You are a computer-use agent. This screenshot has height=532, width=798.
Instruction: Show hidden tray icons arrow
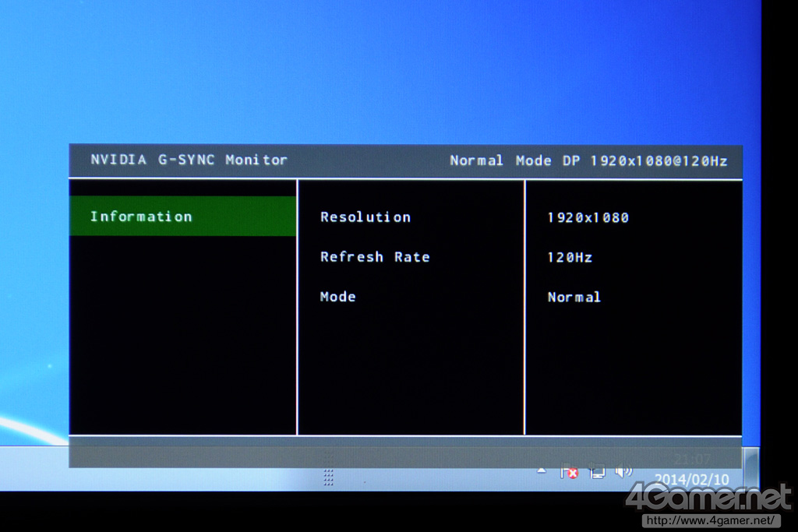(x=542, y=471)
